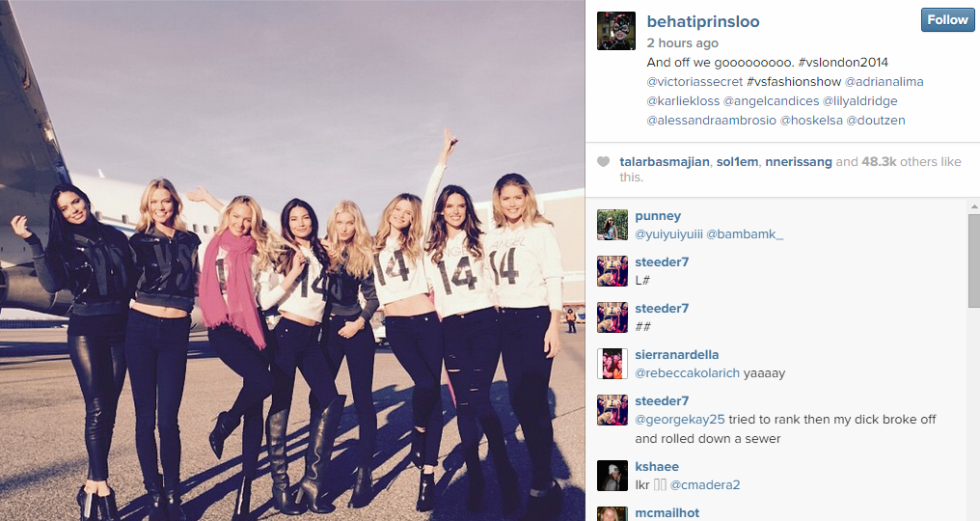Visit the @victoriassecret mention

[x=695, y=81]
